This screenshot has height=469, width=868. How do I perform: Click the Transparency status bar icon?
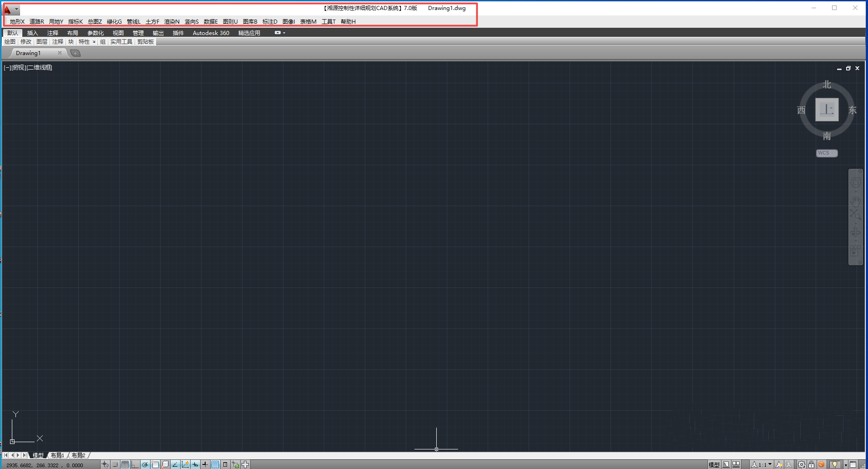coord(215,464)
